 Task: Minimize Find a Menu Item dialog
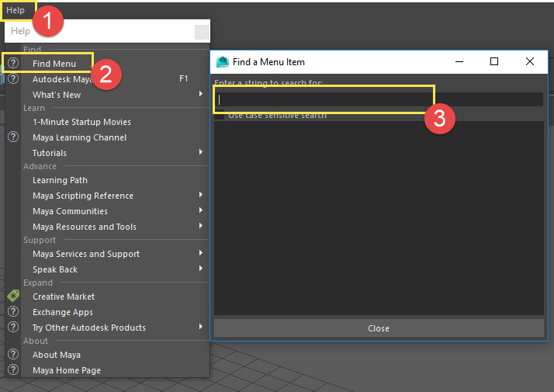pyautogui.click(x=459, y=62)
